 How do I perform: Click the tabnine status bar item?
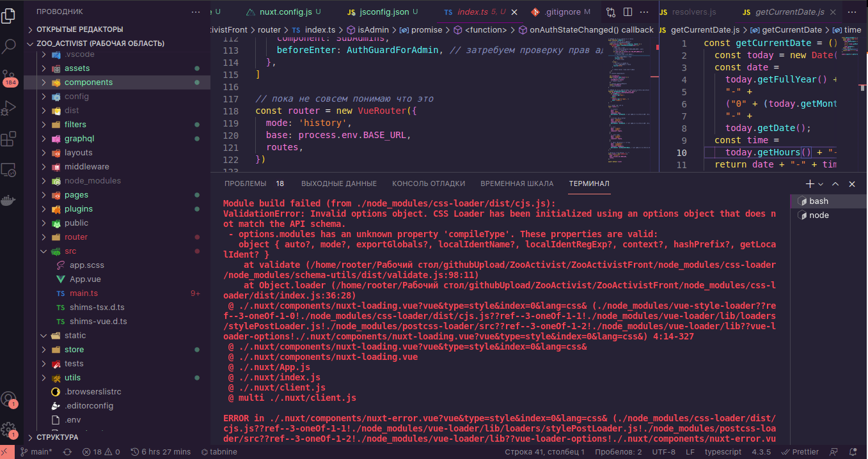[x=219, y=452]
